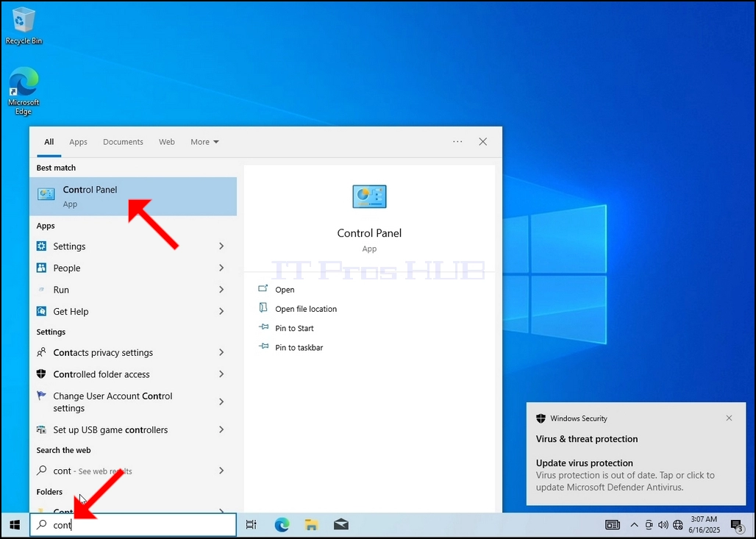This screenshot has width=756, height=539.
Task: Switch to the Apps search tab
Action: click(78, 142)
